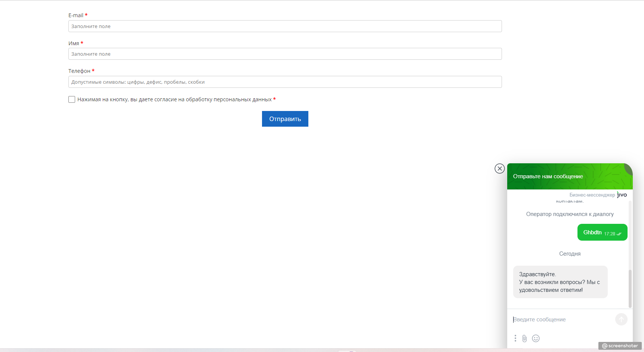644x352 pixels.
Task: Click the consent text next to checkbox
Action: 174,99
